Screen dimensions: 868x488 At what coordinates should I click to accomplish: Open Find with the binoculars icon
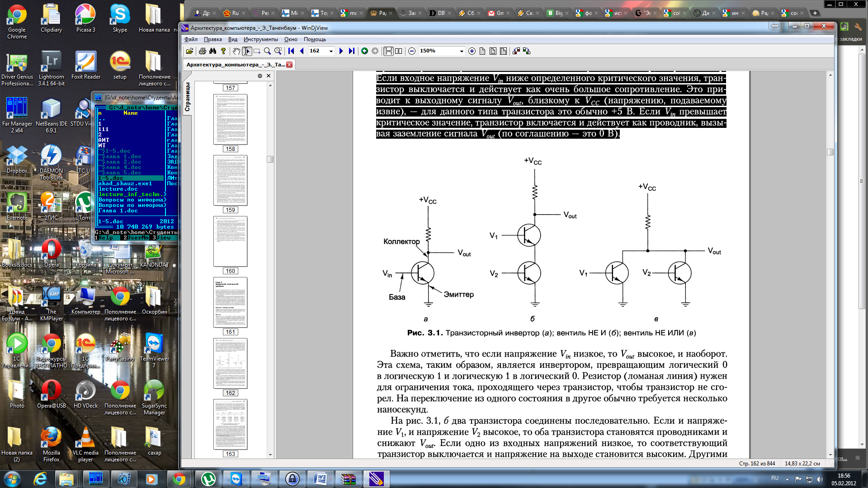213,51
